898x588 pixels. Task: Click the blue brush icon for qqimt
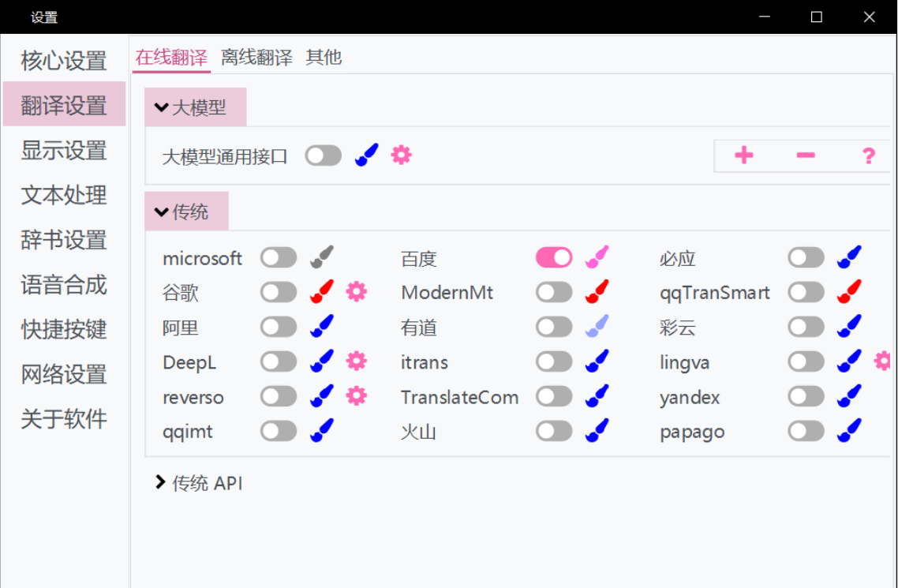pyautogui.click(x=322, y=431)
